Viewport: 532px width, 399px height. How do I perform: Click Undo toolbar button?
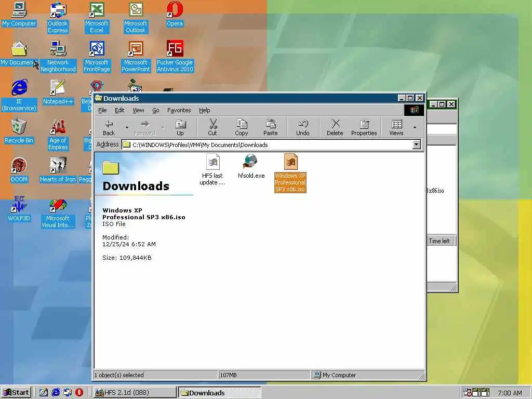303,128
